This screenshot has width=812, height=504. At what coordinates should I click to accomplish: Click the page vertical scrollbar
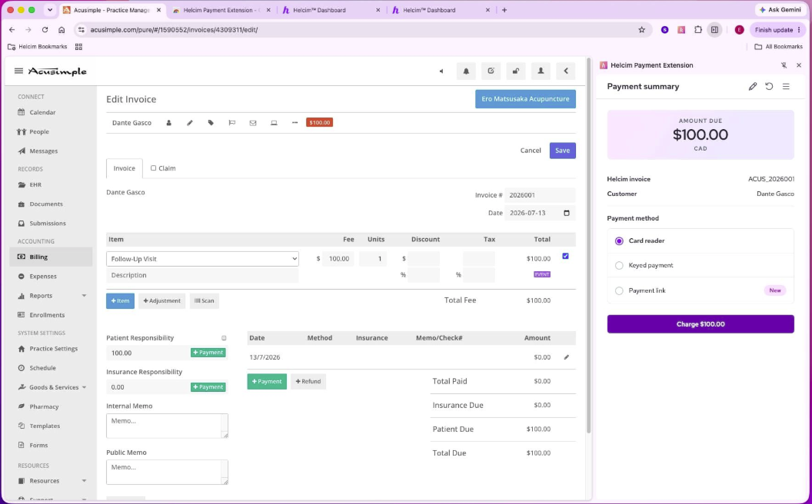(x=589, y=246)
